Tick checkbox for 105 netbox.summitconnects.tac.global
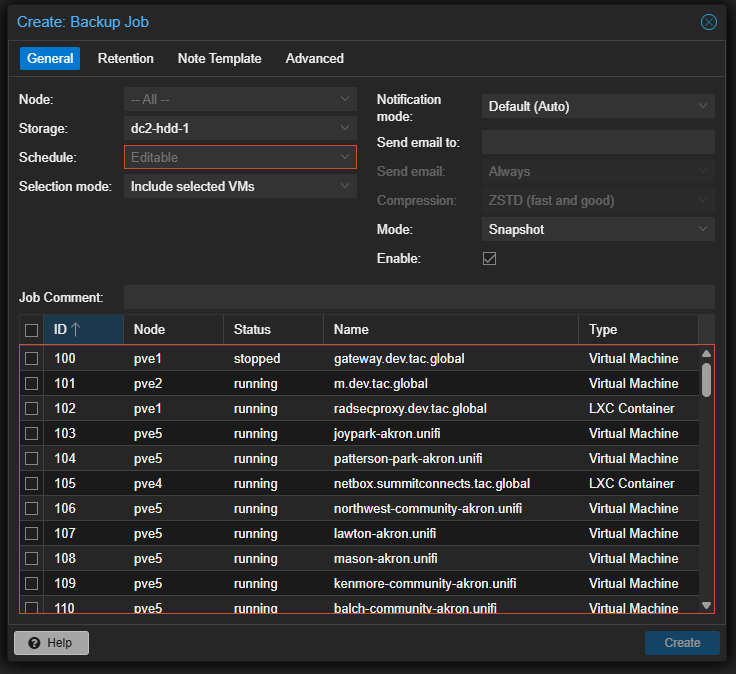Image resolution: width=736 pixels, height=674 pixels. (x=31, y=483)
